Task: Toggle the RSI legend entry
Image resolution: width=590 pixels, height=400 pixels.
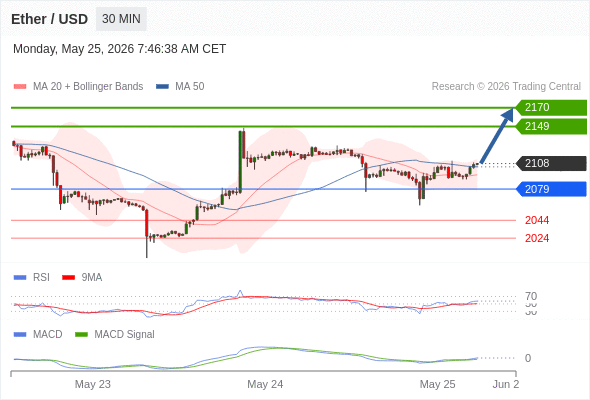Action: [32, 277]
